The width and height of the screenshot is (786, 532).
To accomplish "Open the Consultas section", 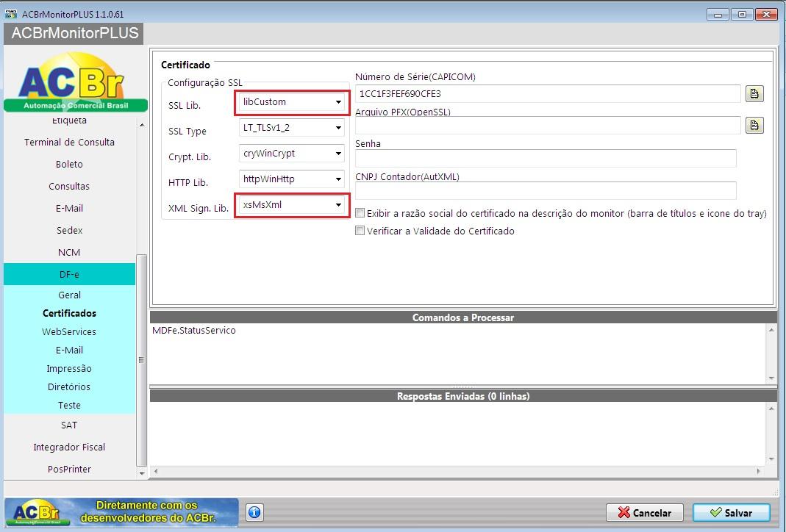I will (x=69, y=187).
